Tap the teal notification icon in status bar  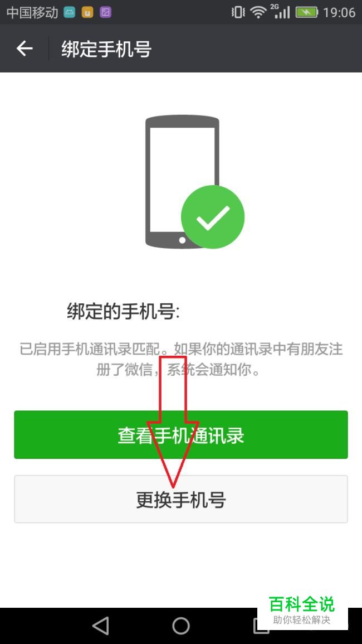[x=70, y=13]
